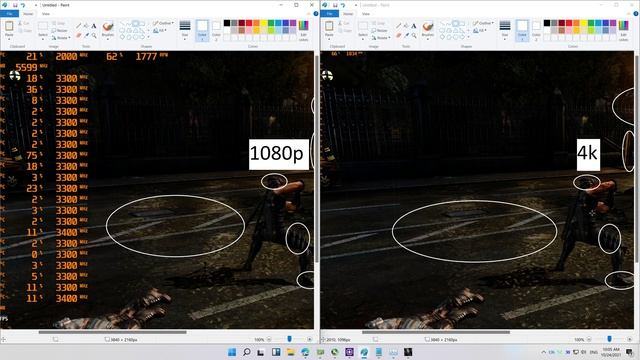This screenshot has height=360, width=640.
Task: Open Rotate dropdown in 1080p Paint window
Action: pos(61,38)
